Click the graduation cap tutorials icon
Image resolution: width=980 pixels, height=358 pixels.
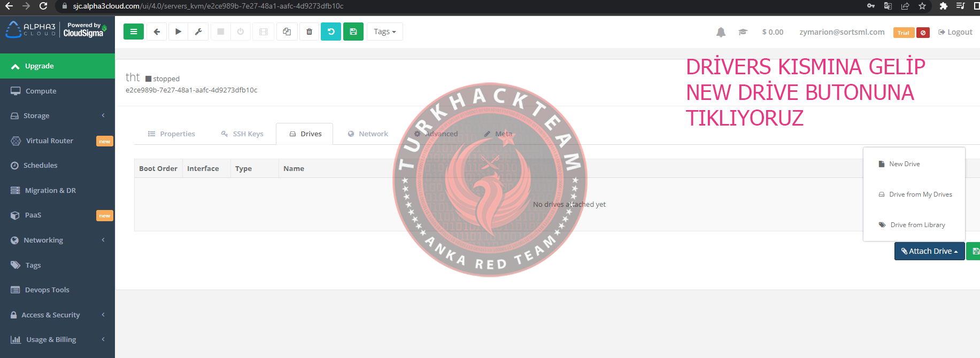(743, 32)
